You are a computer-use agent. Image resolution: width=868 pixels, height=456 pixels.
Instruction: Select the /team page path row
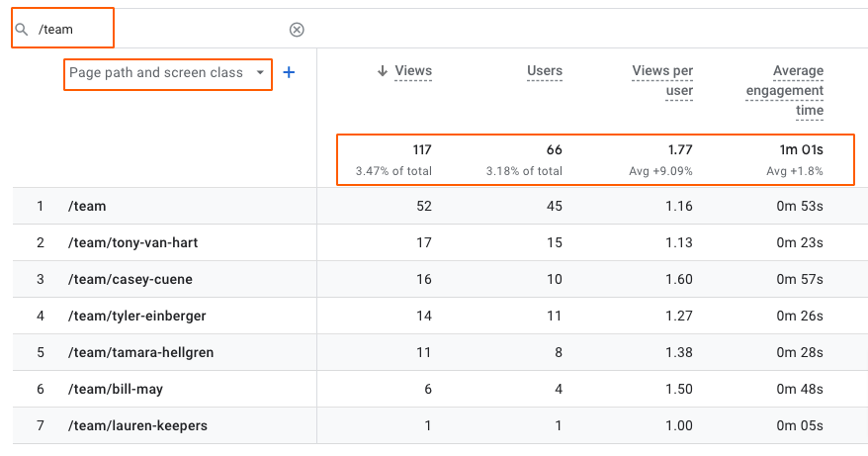click(87, 207)
